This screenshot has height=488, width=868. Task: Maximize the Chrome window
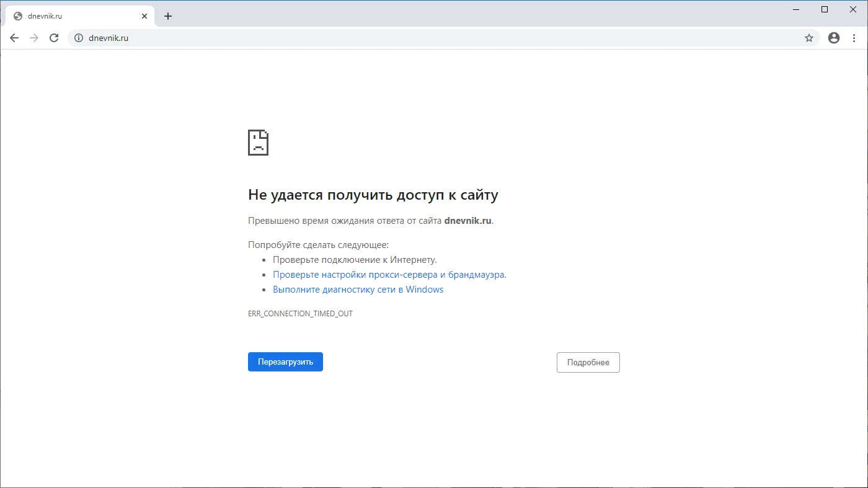point(825,9)
